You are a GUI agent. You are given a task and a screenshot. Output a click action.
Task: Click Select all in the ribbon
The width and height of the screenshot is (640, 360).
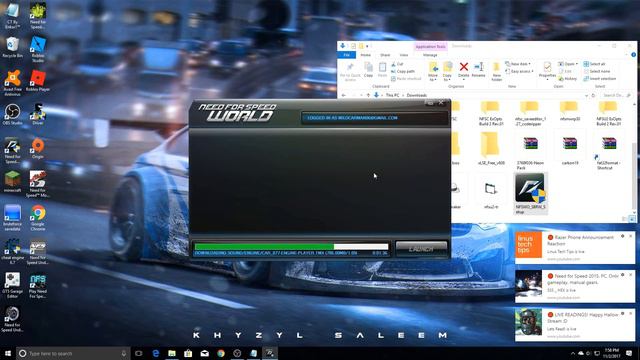coord(594,64)
